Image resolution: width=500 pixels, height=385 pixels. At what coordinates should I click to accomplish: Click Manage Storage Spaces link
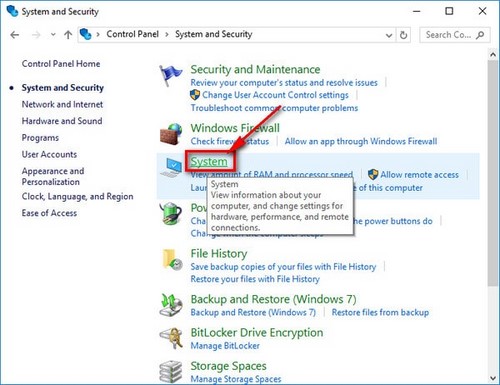[236, 379]
